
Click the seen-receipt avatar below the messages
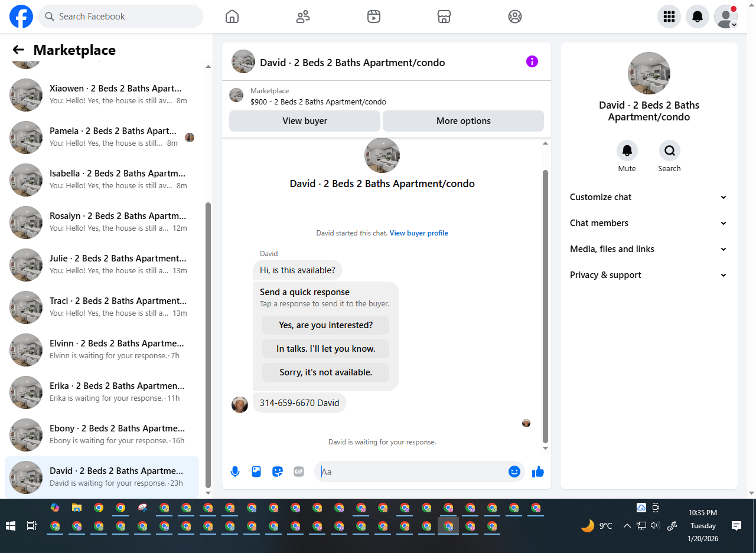[x=526, y=423]
